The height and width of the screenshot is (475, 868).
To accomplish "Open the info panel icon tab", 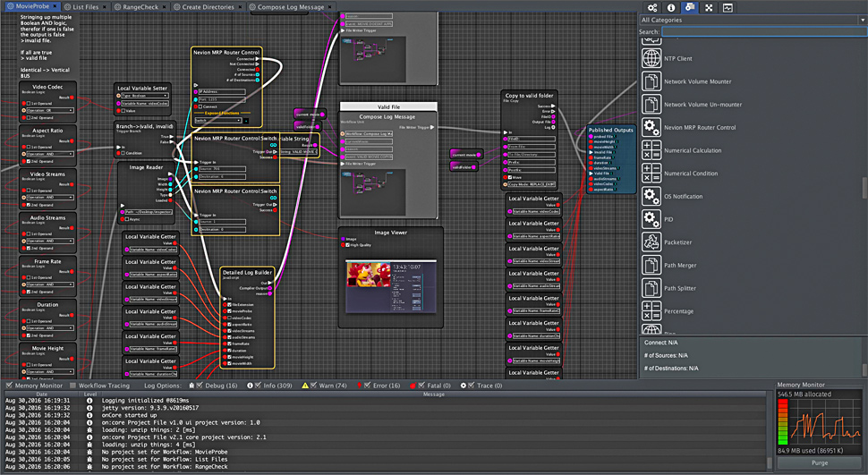I will click(671, 7).
